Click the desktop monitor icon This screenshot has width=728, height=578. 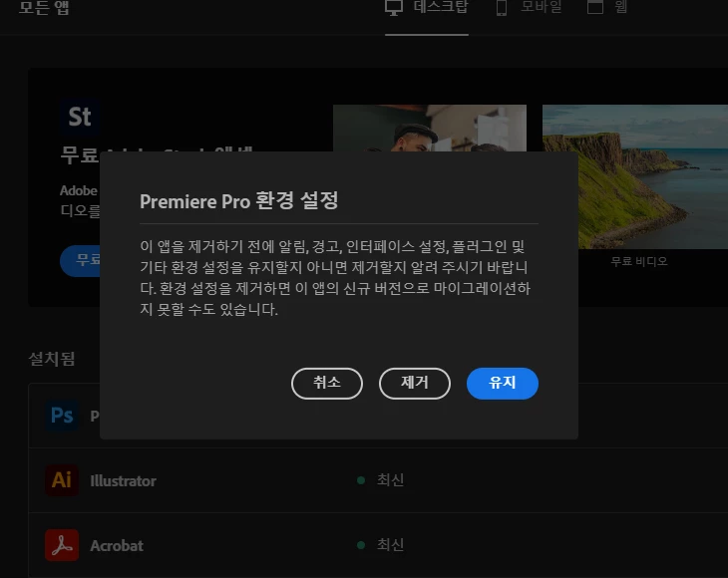click(x=394, y=7)
